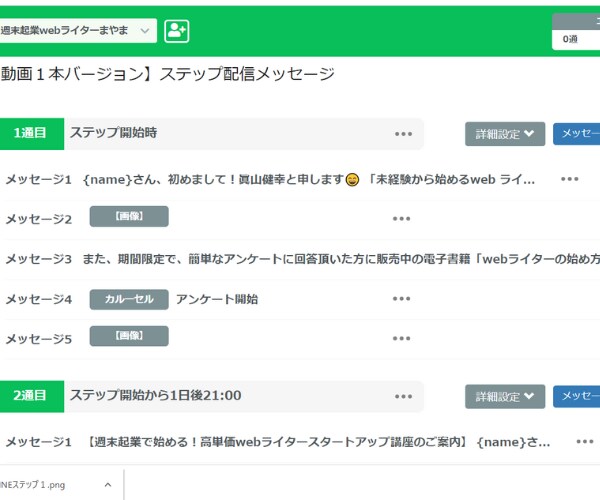This screenshot has height=500, width=600.
Task: Click the メッセージ5 row label
Action: coord(39,339)
